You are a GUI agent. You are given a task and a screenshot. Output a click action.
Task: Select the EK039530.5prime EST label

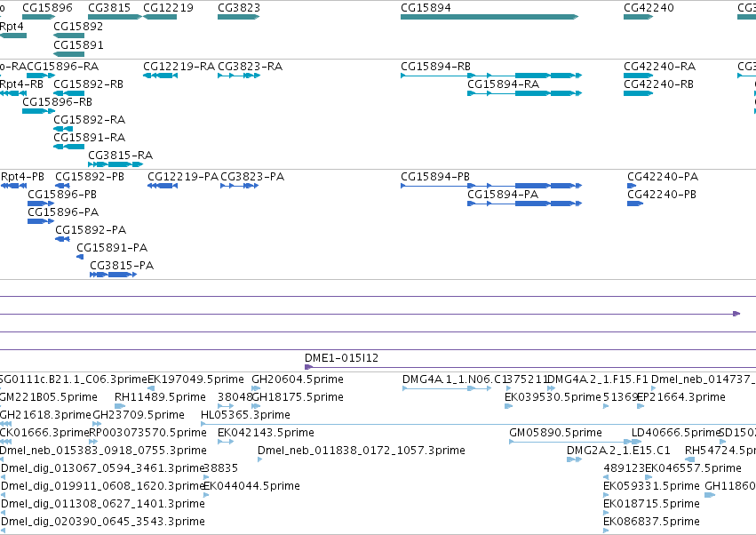tap(553, 397)
